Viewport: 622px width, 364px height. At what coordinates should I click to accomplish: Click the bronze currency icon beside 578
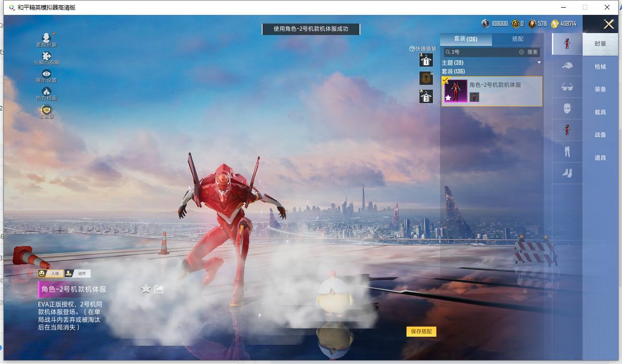point(532,23)
